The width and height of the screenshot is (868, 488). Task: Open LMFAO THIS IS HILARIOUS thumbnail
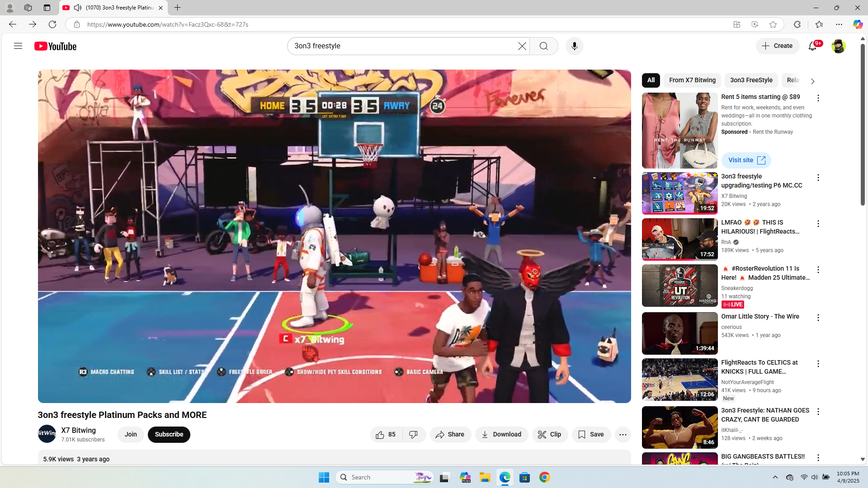pos(680,239)
